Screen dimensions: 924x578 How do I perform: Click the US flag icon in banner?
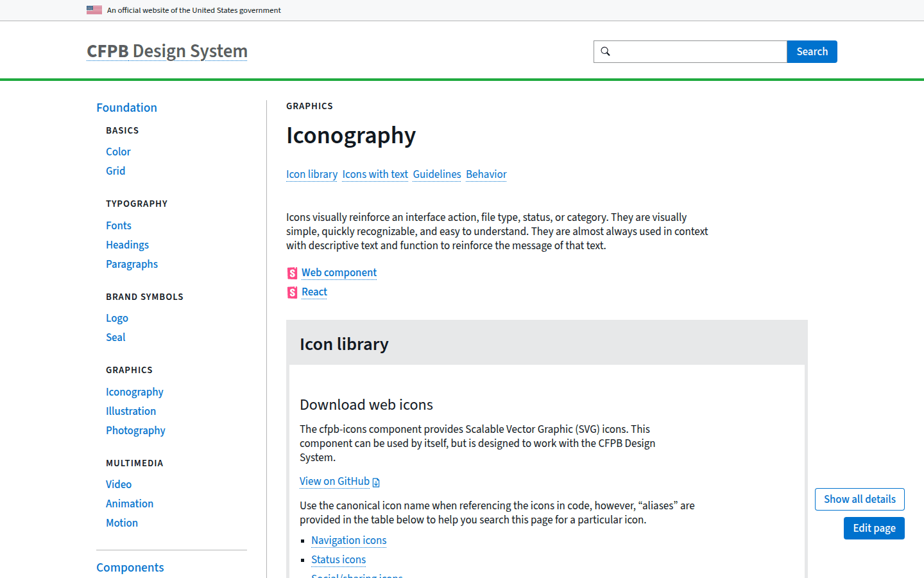[x=94, y=10]
